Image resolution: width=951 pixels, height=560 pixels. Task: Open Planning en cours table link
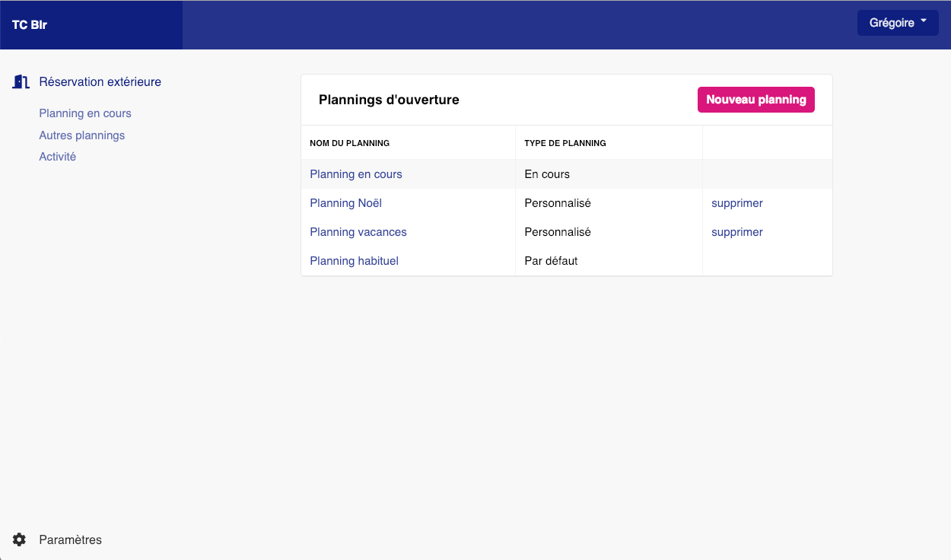[356, 174]
